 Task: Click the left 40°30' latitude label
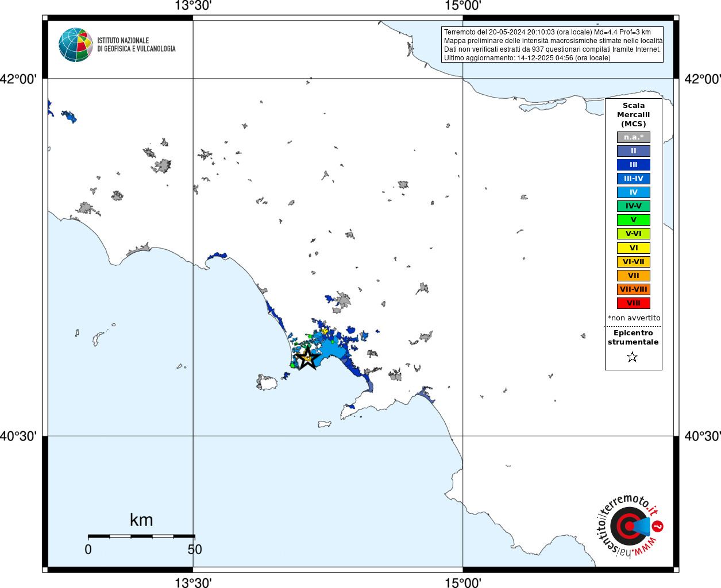click(x=19, y=436)
